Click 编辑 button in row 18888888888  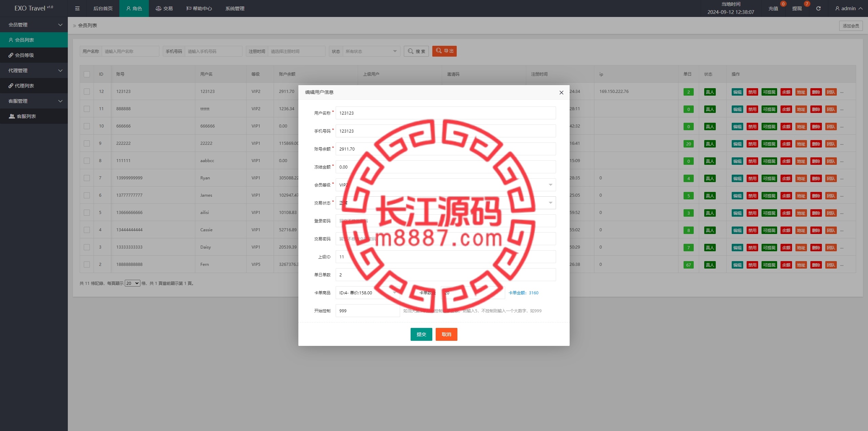click(x=737, y=265)
